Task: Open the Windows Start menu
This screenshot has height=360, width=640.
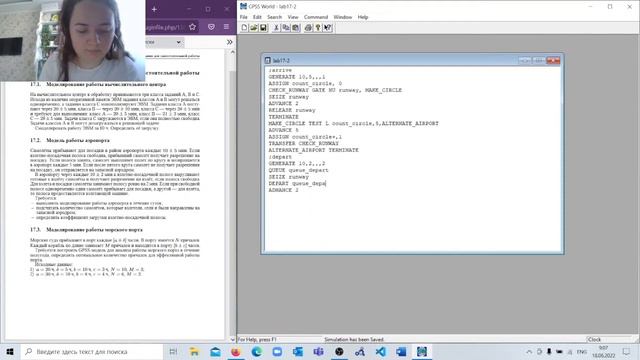Action: 10,351
